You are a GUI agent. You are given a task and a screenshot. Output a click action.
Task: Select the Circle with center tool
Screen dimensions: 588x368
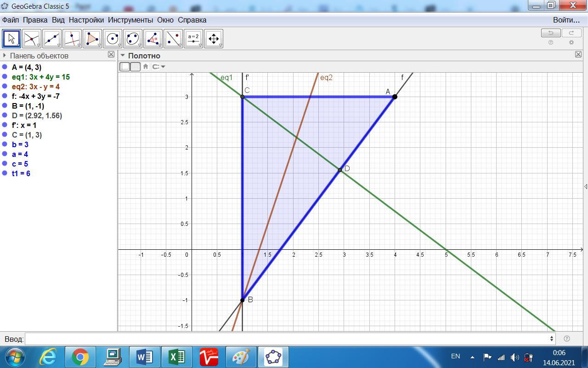pos(113,39)
